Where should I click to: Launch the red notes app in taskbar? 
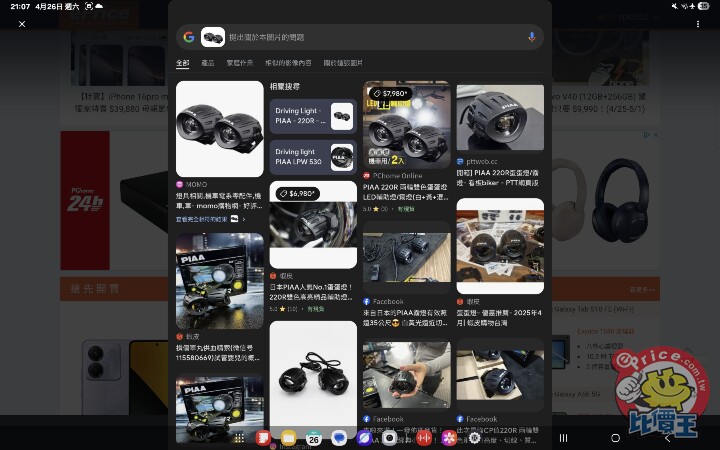tap(263, 438)
